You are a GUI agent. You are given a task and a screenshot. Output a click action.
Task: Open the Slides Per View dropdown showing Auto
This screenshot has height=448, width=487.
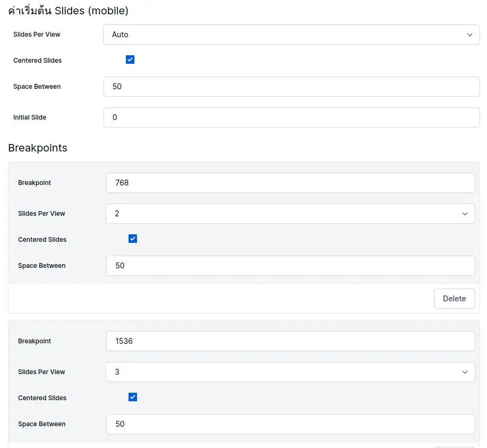[291, 35]
